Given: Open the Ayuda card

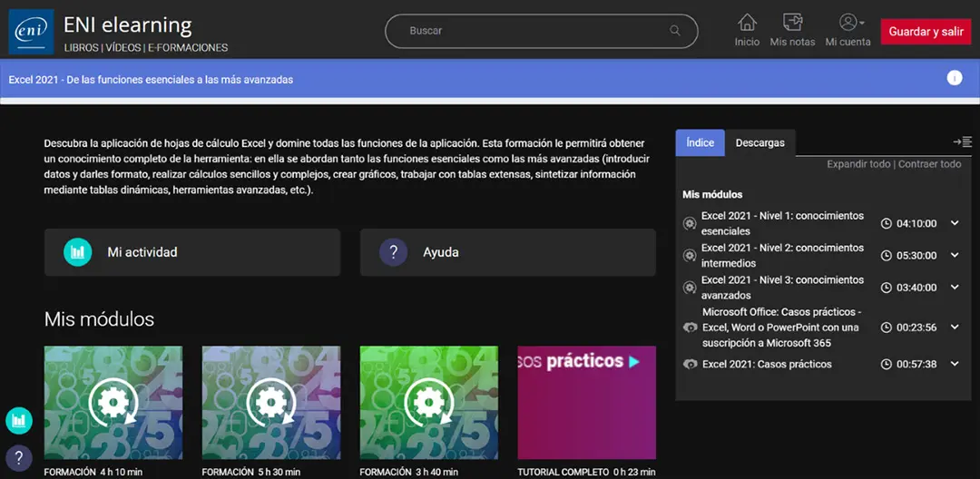Looking at the screenshot, I should coord(507,252).
